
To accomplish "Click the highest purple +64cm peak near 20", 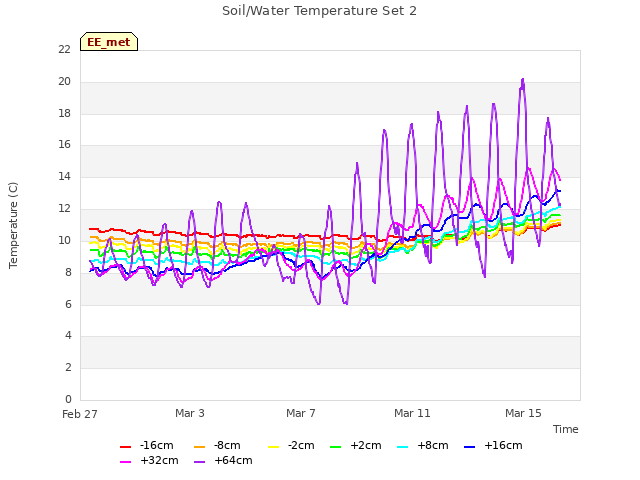I will pos(523,80).
